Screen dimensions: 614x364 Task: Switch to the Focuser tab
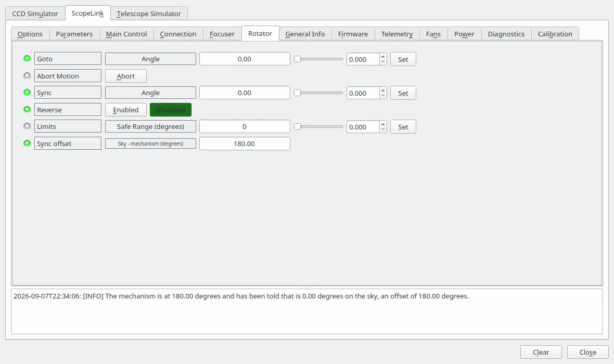[x=222, y=34]
